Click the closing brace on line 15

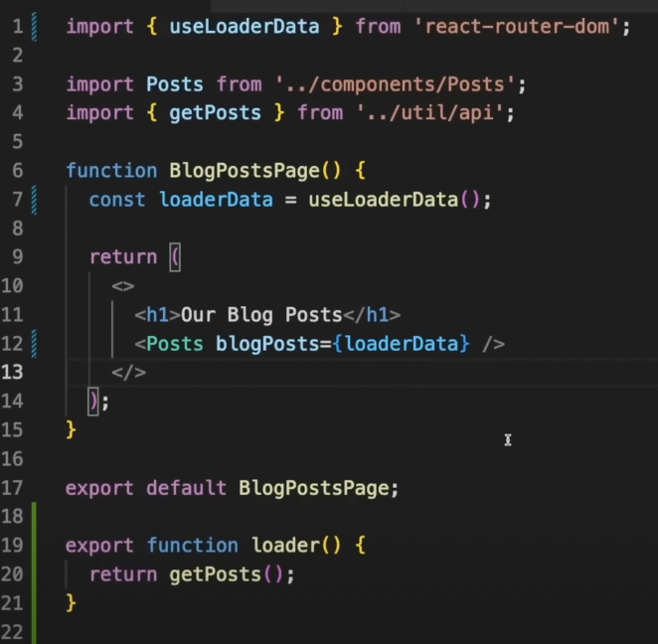(x=71, y=430)
